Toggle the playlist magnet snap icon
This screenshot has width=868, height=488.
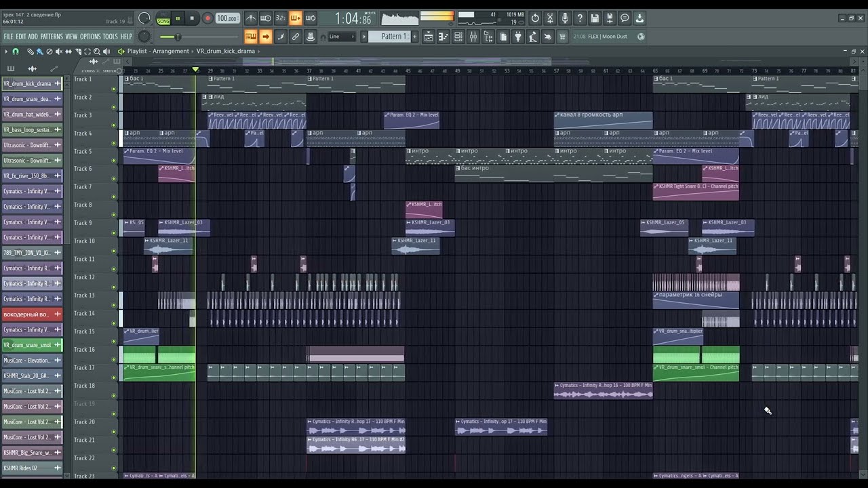pyautogui.click(x=16, y=52)
